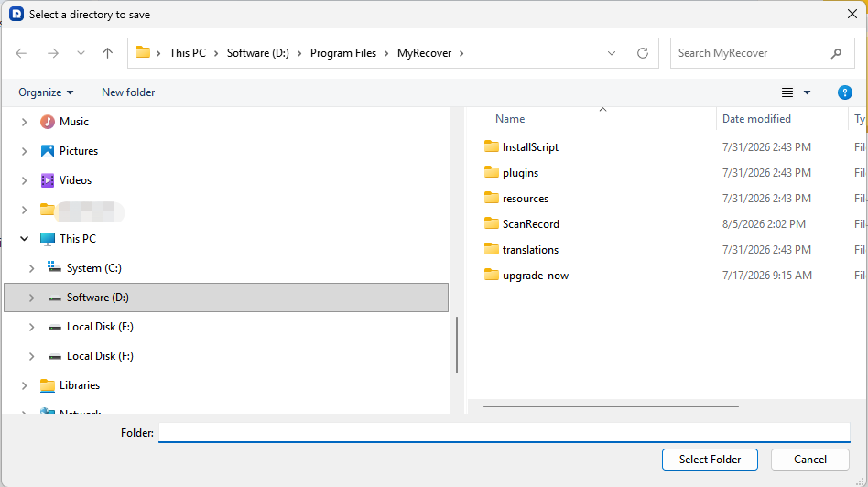Select System (C:) drive
The height and width of the screenshot is (487, 868).
pos(94,268)
